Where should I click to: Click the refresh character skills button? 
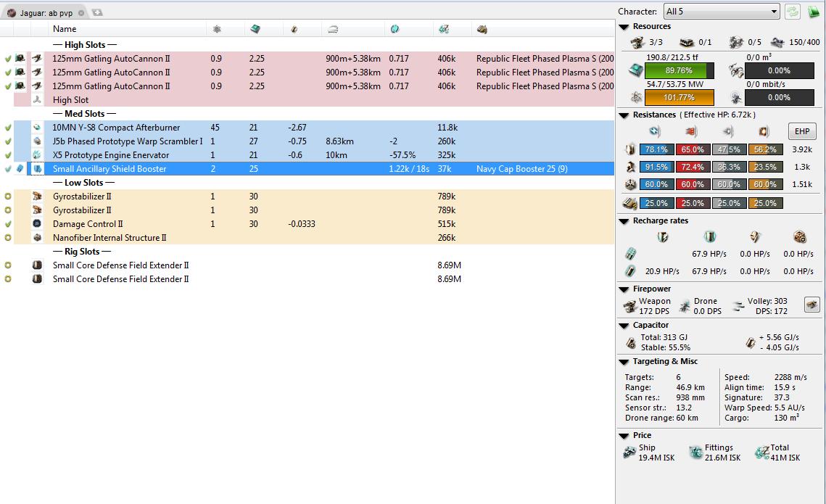(793, 11)
